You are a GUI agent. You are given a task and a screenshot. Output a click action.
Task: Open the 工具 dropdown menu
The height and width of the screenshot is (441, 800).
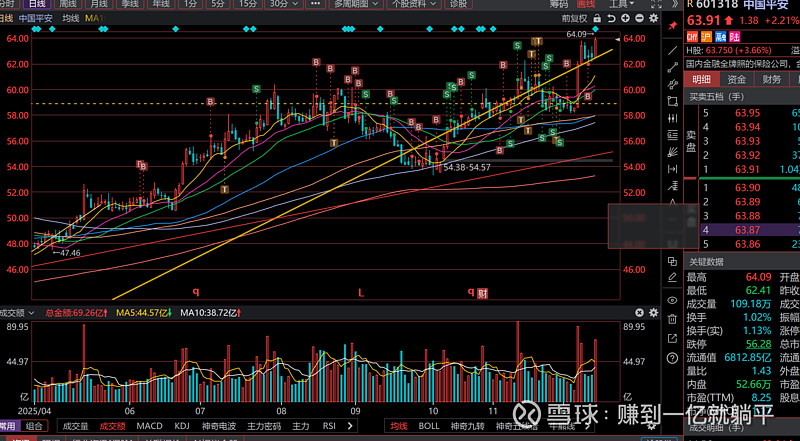(x=623, y=4)
